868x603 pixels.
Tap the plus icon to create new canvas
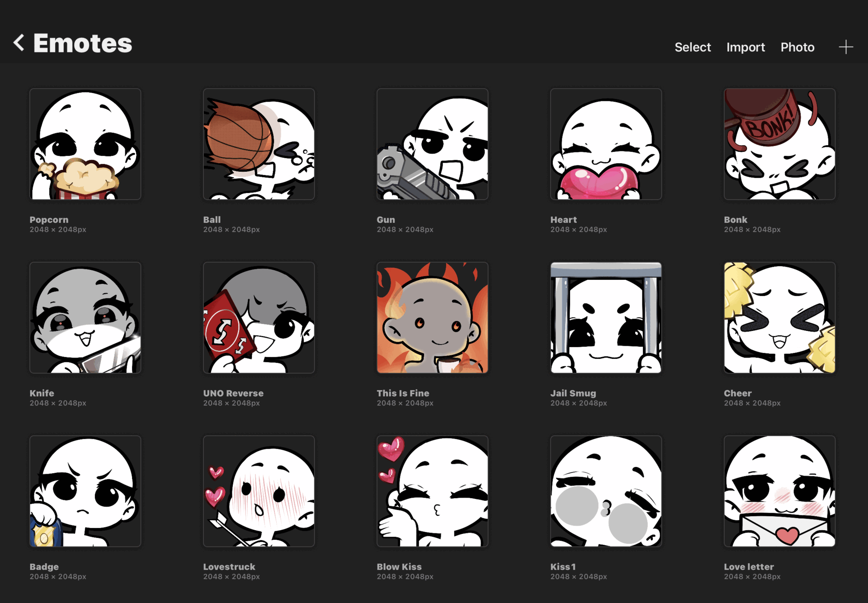point(845,47)
